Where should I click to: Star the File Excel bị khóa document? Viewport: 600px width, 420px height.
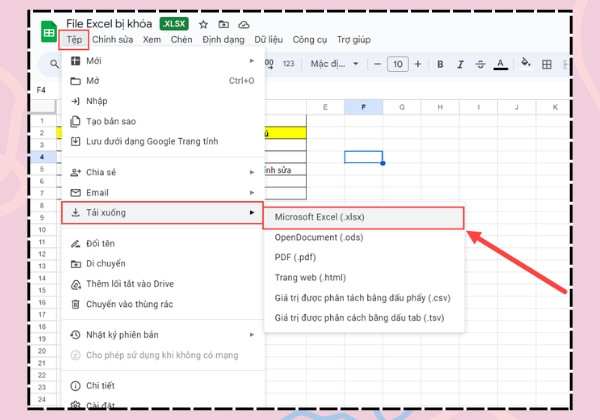203,25
